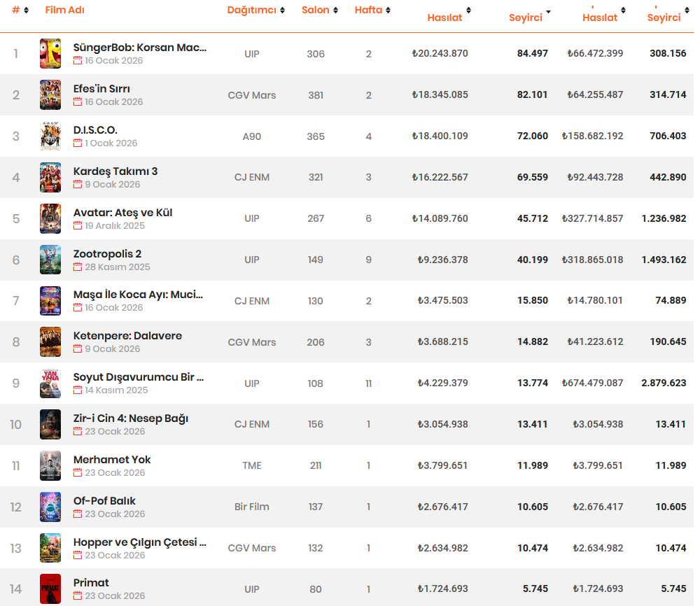The width and height of the screenshot is (700, 606).
Task: Sort by total Seyirci column header
Action: pyautogui.click(x=668, y=14)
